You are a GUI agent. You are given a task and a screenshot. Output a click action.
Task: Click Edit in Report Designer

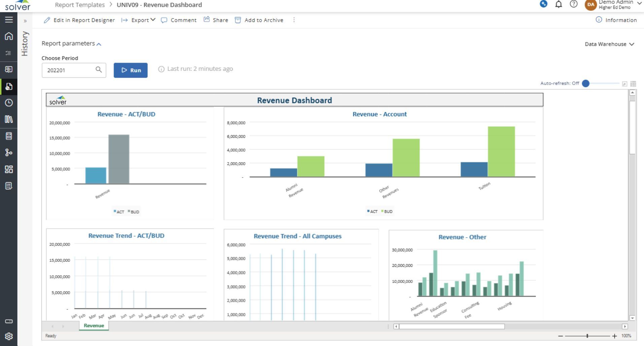coord(79,20)
